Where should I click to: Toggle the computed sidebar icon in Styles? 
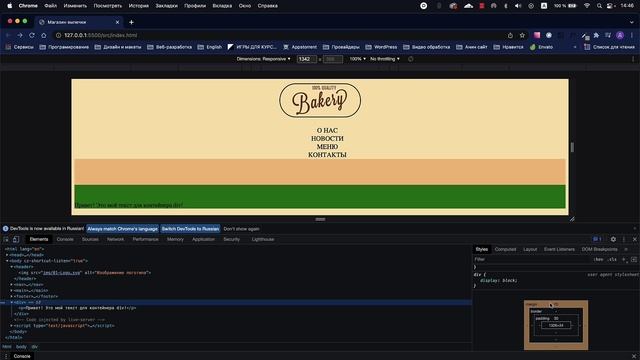click(633, 259)
